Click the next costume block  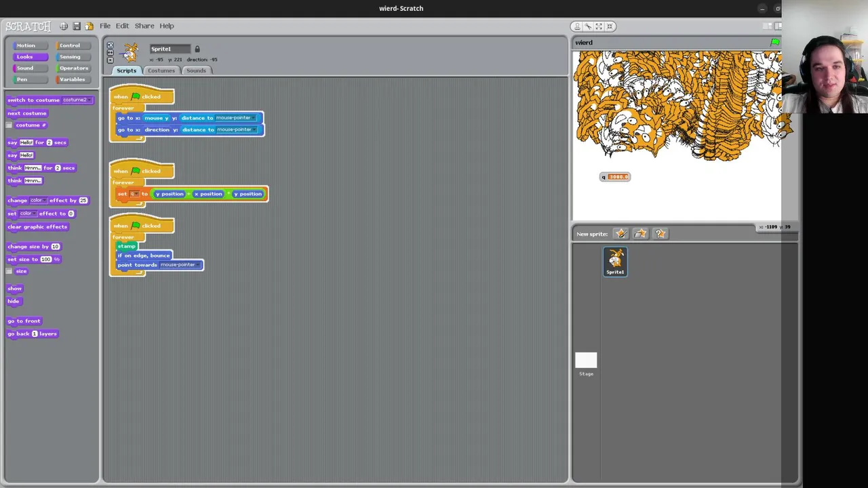27,113
